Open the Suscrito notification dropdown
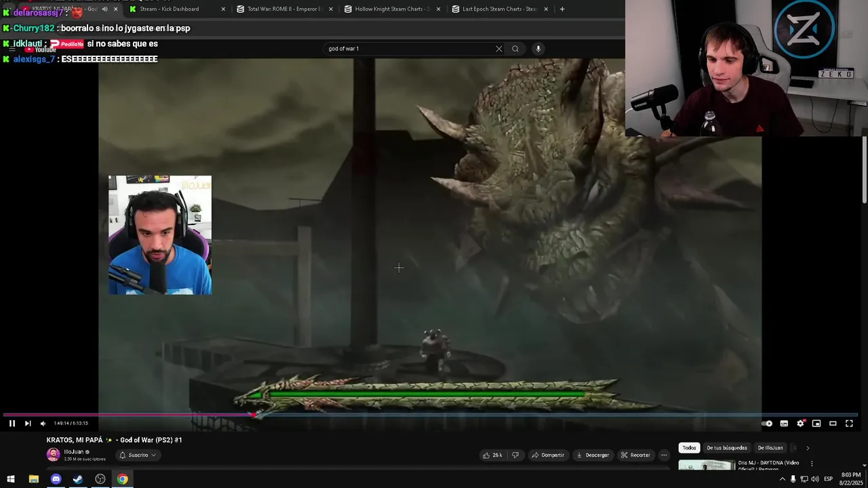The image size is (868, 488). [x=138, y=455]
